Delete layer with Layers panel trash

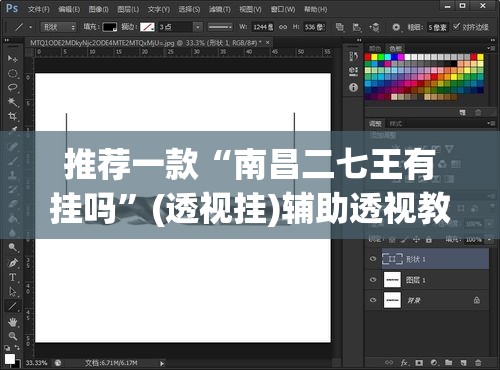click(x=478, y=363)
